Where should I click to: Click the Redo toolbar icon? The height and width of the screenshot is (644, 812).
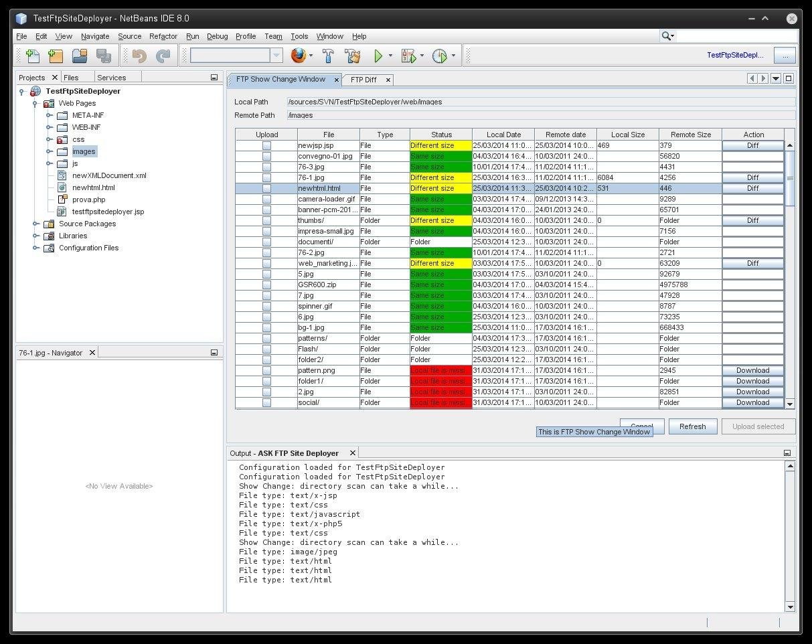[163, 56]
